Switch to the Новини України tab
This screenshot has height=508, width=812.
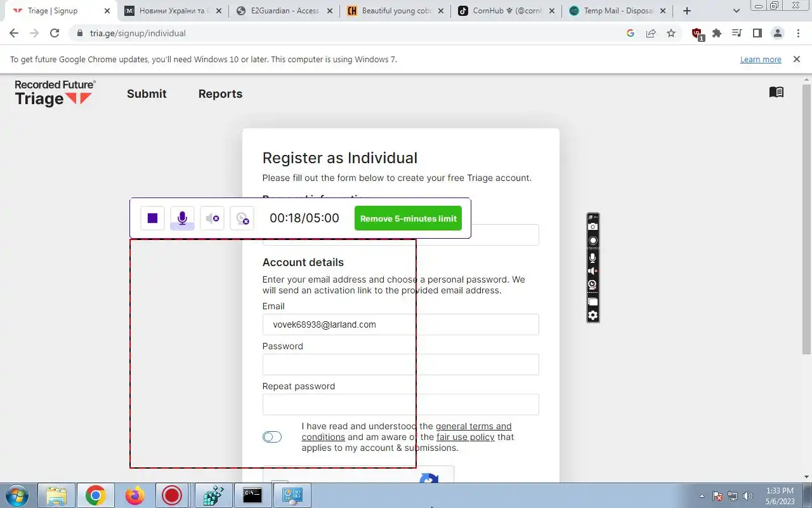tap(171, 11)
